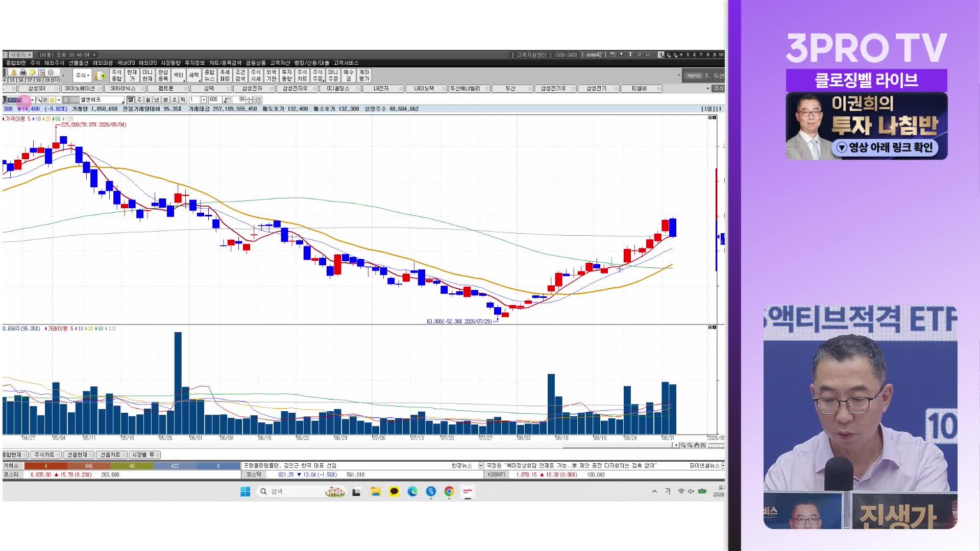Click the chart zoom-in magnifier icon
Image resolution: width=980 pixels, height=551 pixels.
pyautogui.click(x=690, y=445)
